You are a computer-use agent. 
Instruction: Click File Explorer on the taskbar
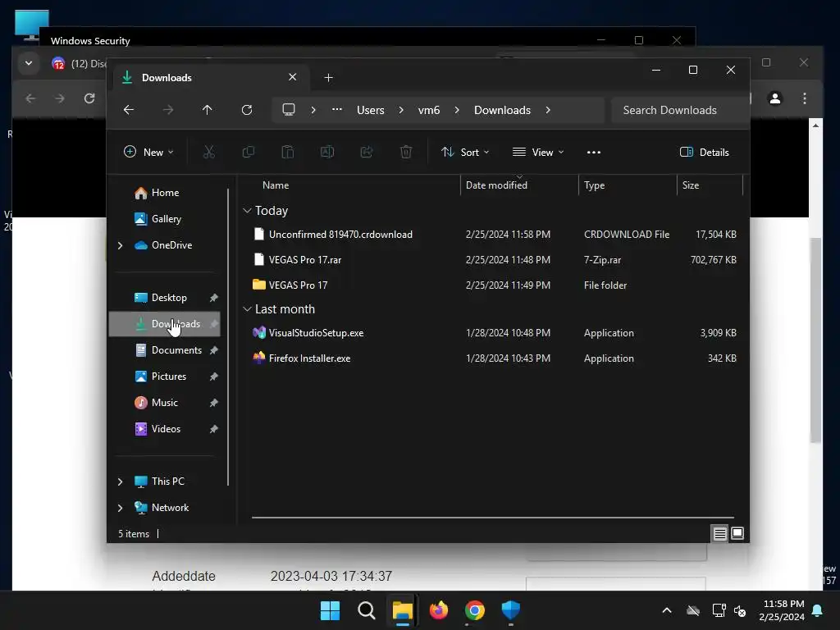coord(402,610)
